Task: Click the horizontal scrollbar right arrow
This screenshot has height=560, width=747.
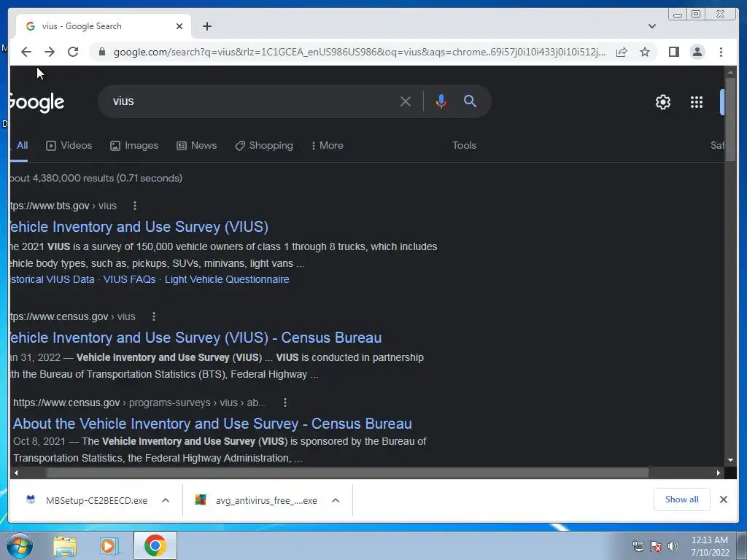Action: pyautogui.click(x=719, y=472)
